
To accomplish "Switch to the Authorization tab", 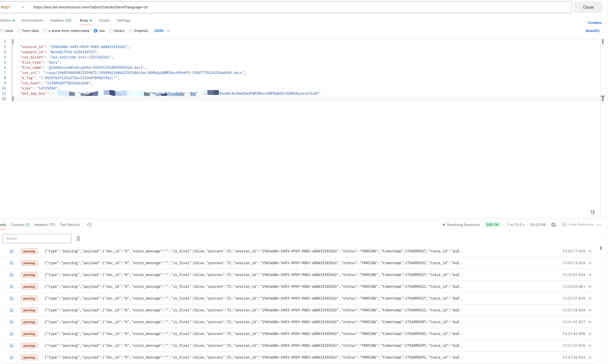I will (x=32, y=20).
